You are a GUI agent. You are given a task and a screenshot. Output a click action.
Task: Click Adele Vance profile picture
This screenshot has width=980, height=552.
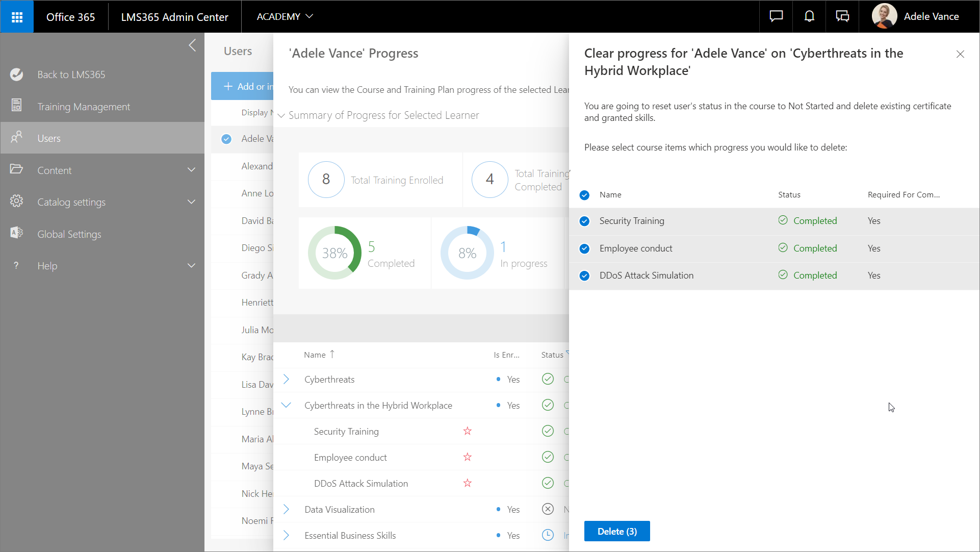(884, 16)
